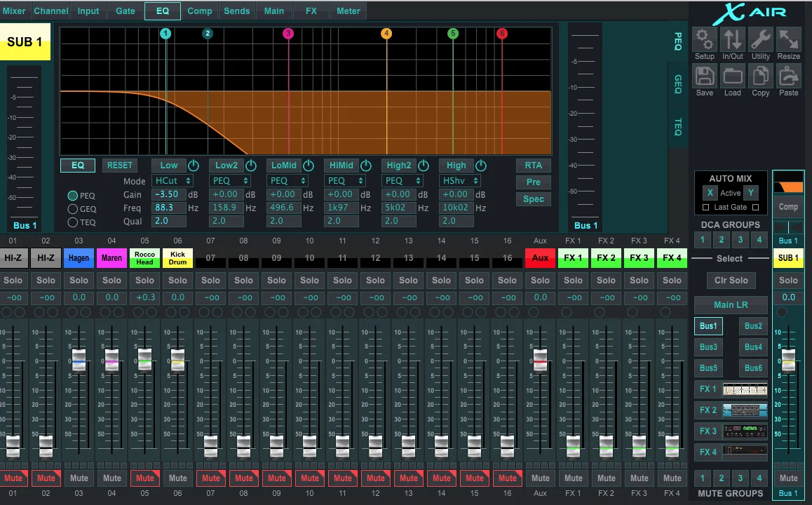812x505 pixels.
Task: Click the Copy documents icon
Action: click(x=760, y=76)
